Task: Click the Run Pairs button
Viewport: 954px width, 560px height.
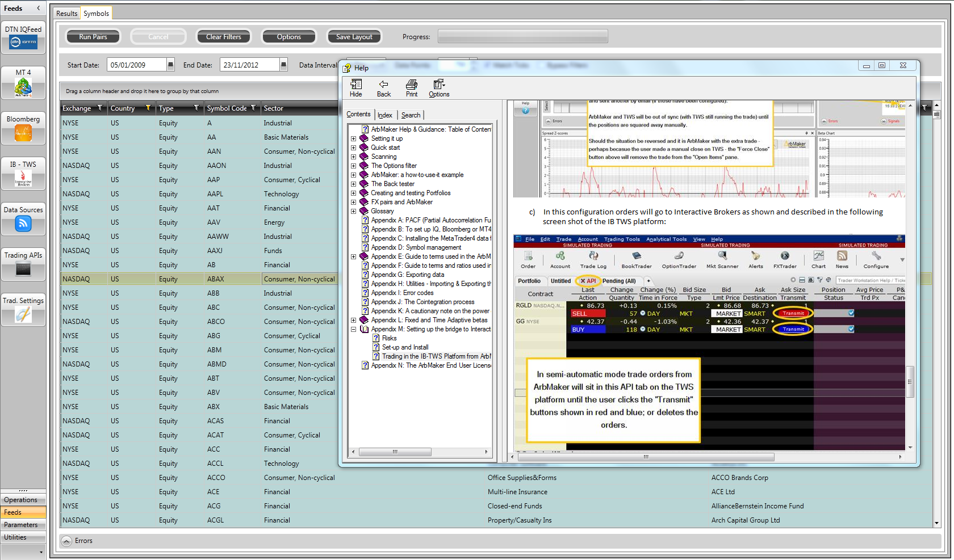Action: point(93,37)
